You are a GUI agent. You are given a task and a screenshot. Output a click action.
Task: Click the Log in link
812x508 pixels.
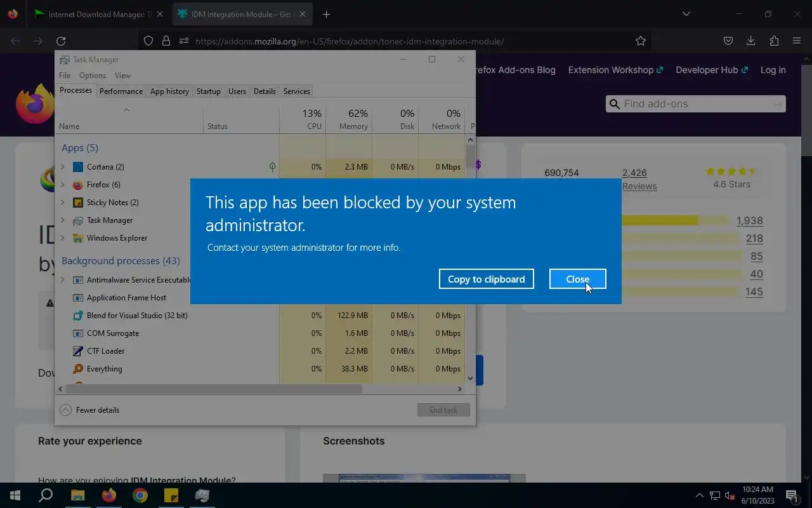[773, 70]
